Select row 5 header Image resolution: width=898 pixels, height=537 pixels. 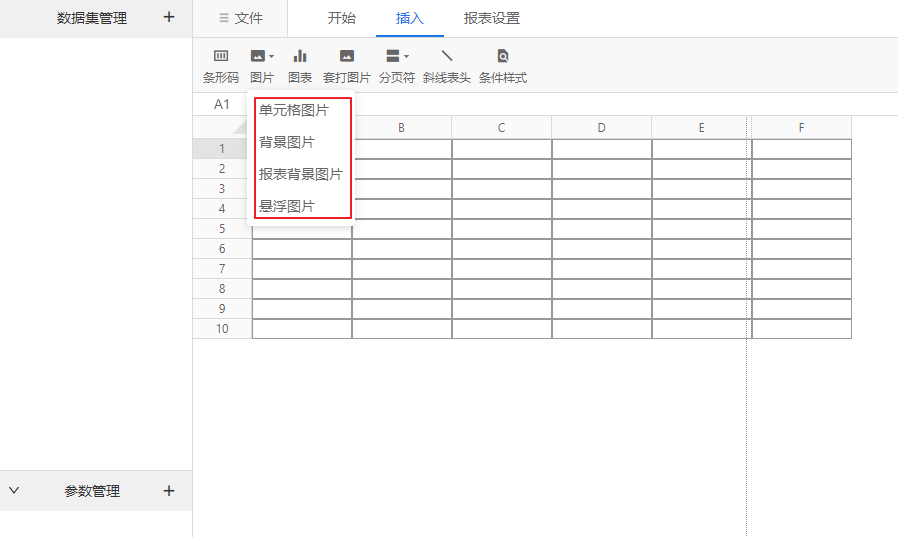(222, 229)
